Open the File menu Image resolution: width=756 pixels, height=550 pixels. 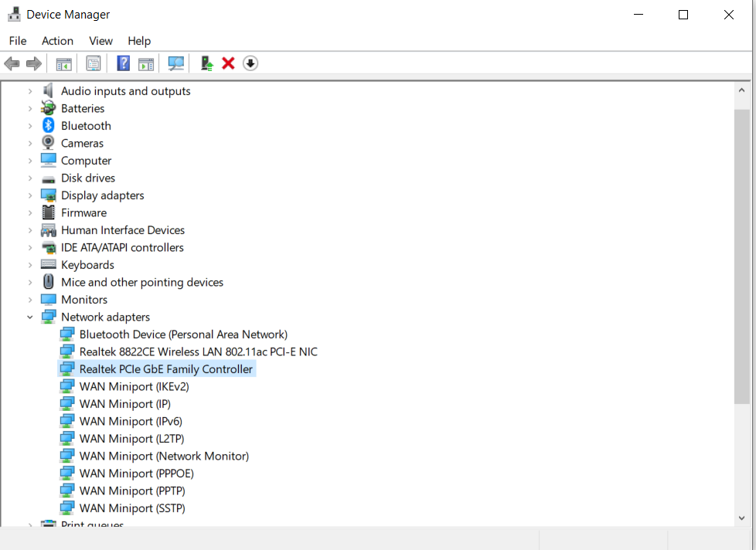click(18, 41)
